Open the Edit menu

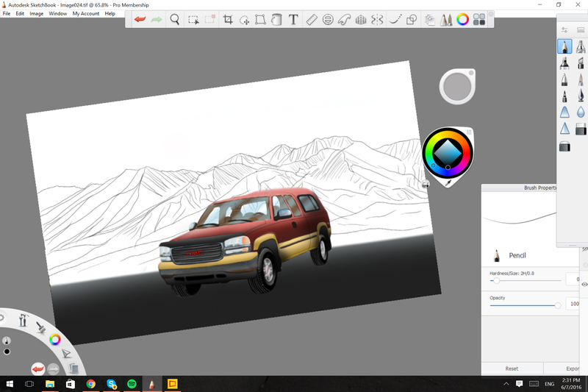[x=20, y=13]
